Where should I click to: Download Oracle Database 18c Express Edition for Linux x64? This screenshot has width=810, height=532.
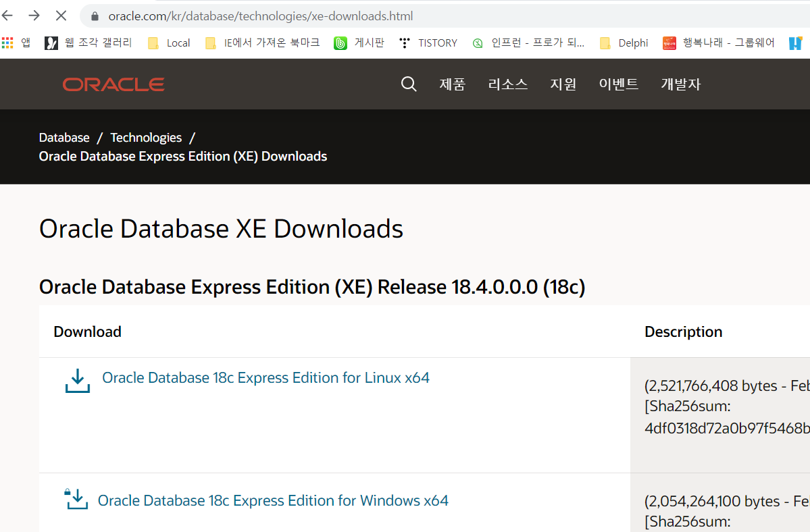tap(265, 377)
